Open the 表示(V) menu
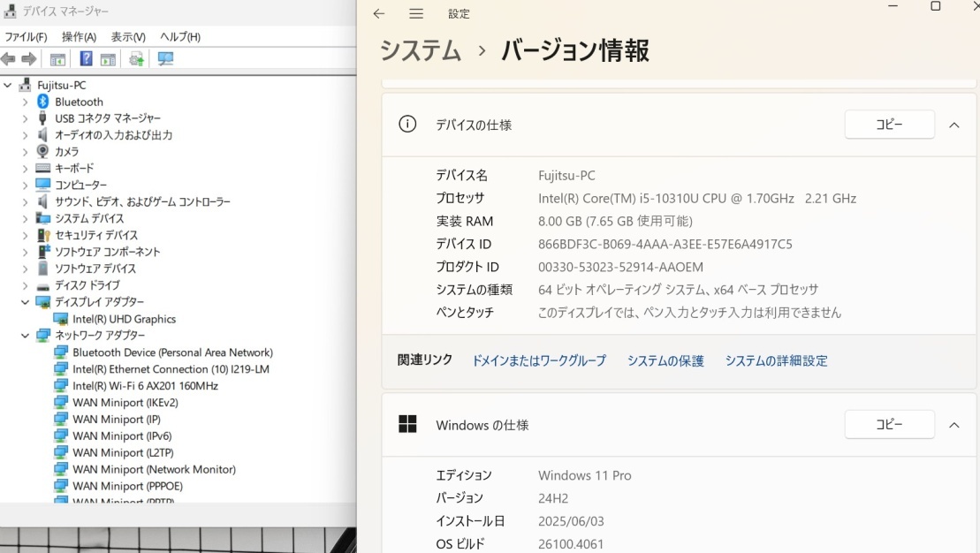This screenshot has height=553, width=980. click(128, 37)
